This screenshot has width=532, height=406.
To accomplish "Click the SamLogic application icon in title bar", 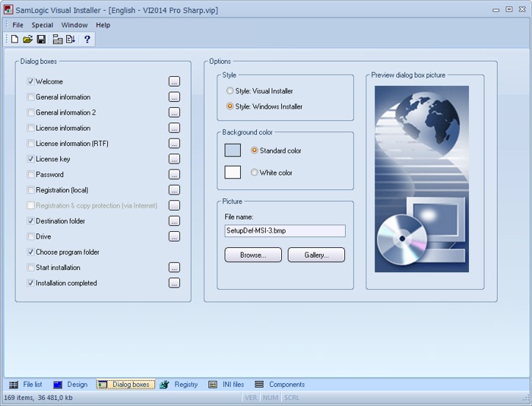I will click(x=8, y=10).
